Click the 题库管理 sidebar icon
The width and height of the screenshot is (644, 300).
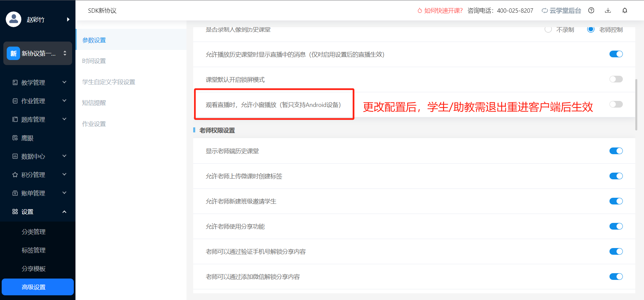click(15, 119)
